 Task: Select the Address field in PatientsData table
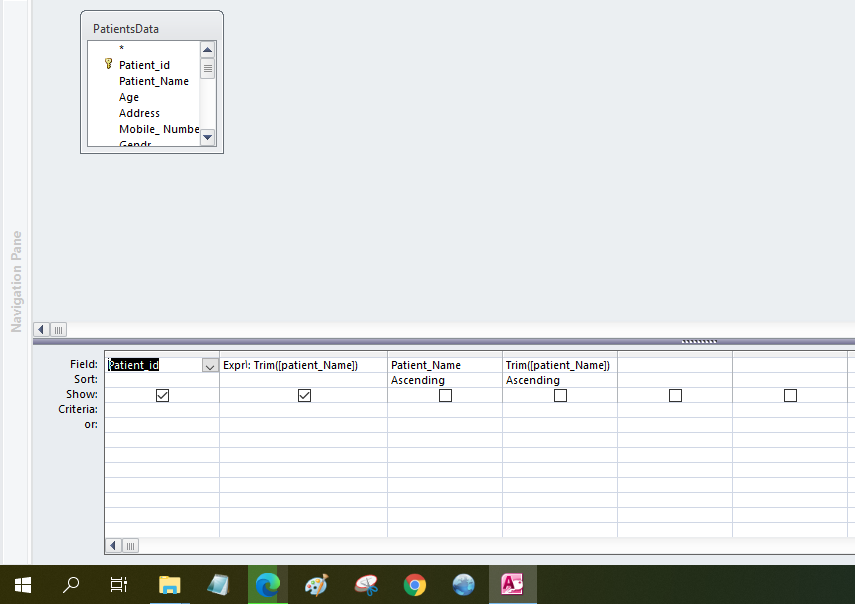pyautogui.click(x=139, y=113)
